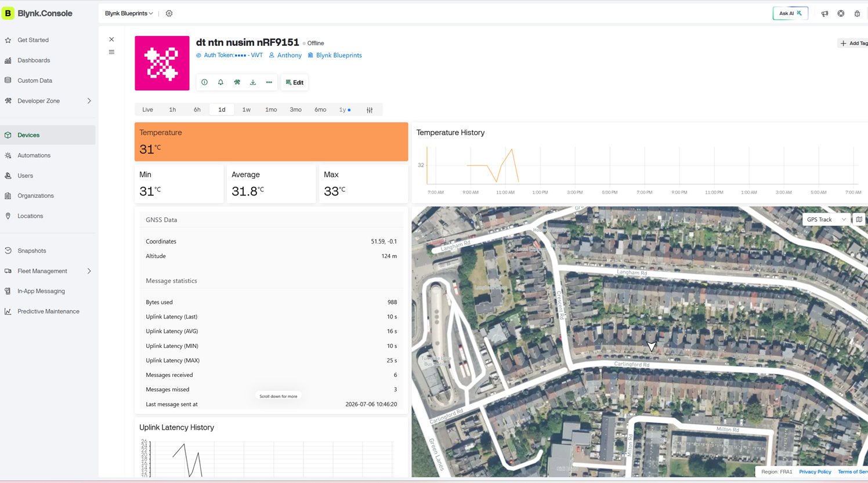Open the Blynk Blueprints organization dropdown
The image size is (868, 483).
[129, 13]
